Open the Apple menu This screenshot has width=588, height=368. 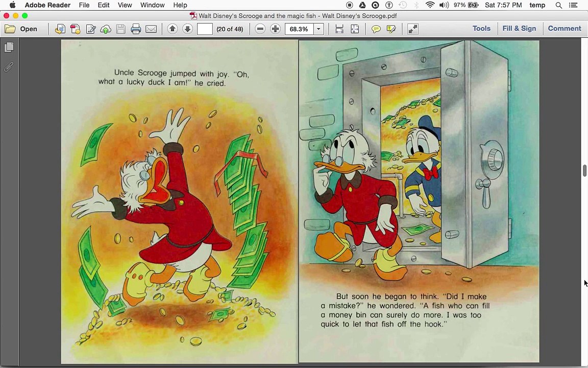12,5
